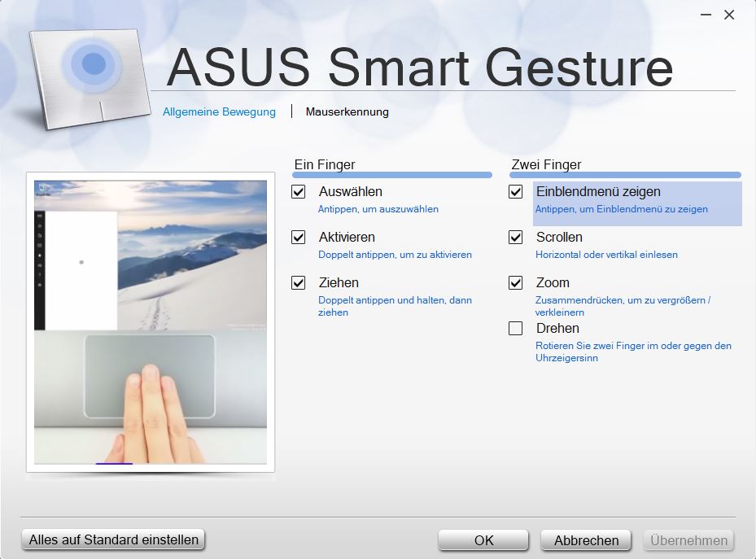Click 'Antippen, um Einblendmenü zu zeigen' description
The image size is (756, 559).
point(622,209)
